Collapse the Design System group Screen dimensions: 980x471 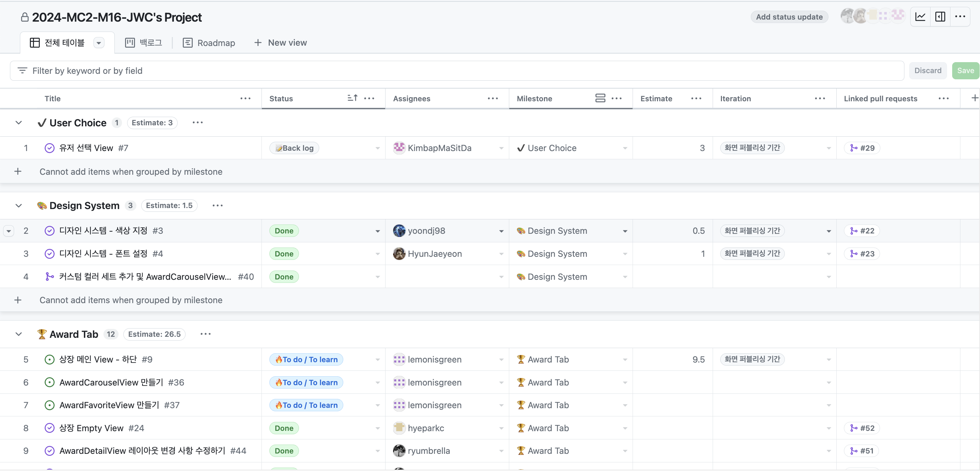(19, 206)
